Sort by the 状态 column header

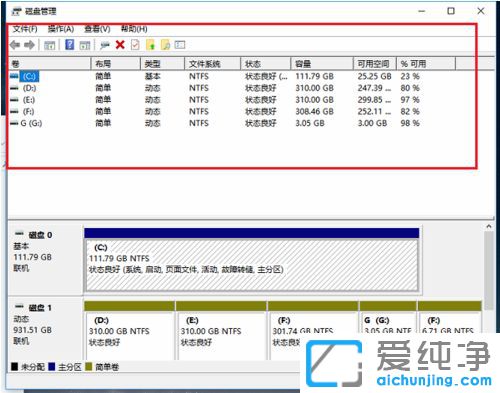pyautogui.click(x=265, y=64)
